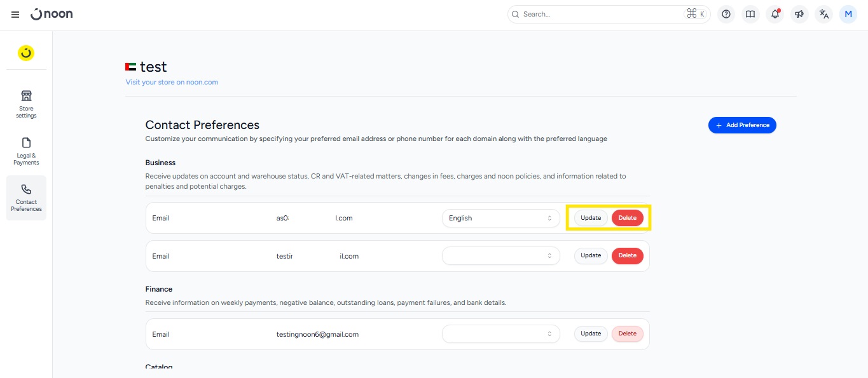This screenshot has height=378, width=868.
Task: Click the yellow noon smile icon
Action: tap(26, 53)
